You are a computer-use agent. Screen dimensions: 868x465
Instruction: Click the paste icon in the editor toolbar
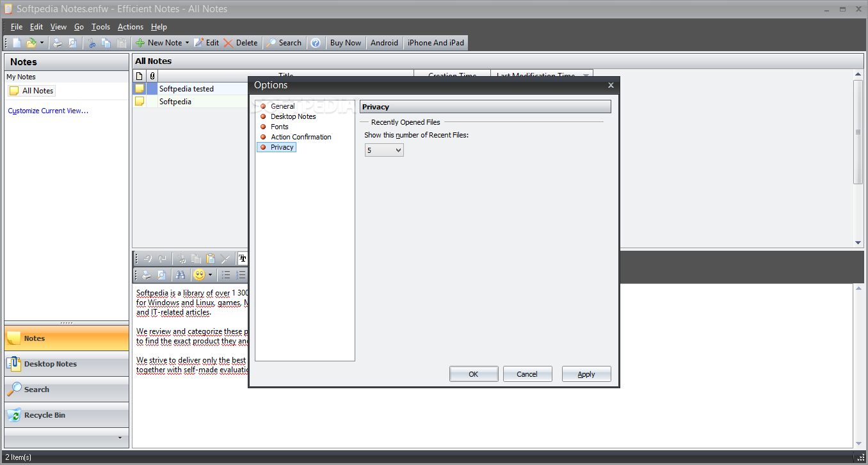211,258
